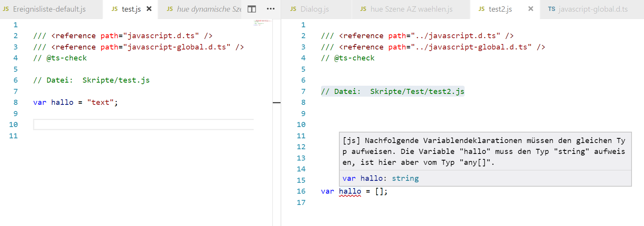Click the '// @ts-check' line in test.js
644x226 pixels.
[x=60, y=58]
